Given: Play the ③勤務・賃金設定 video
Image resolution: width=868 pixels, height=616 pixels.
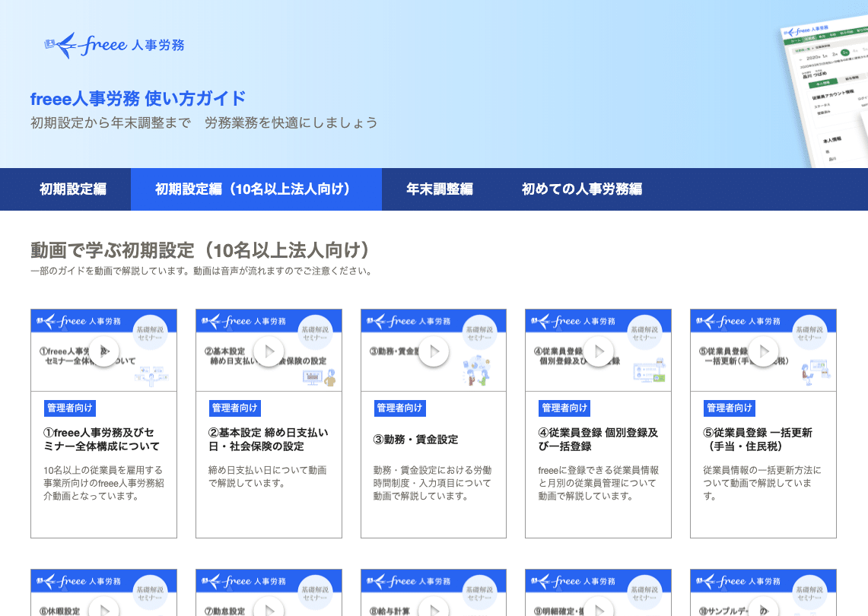Looking at the screenshot, I should click(434, 351).
